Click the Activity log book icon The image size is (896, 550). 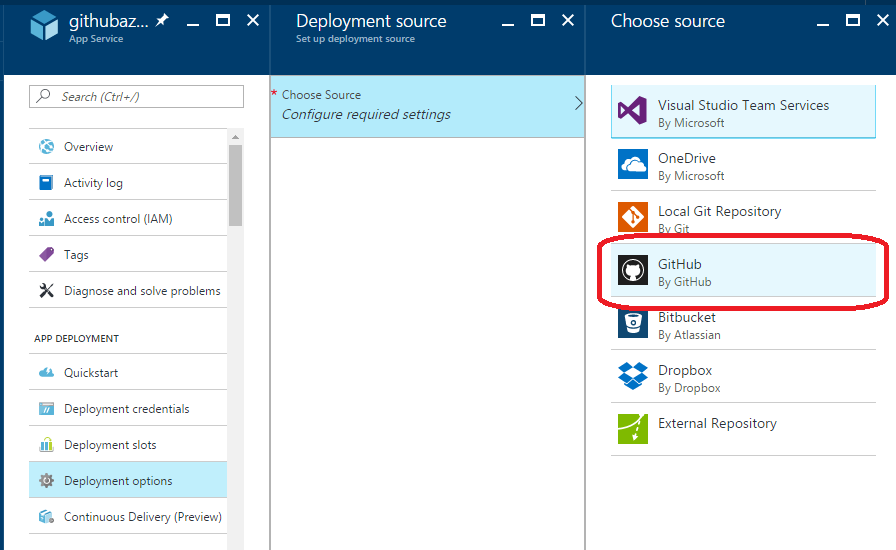[46, 183]
